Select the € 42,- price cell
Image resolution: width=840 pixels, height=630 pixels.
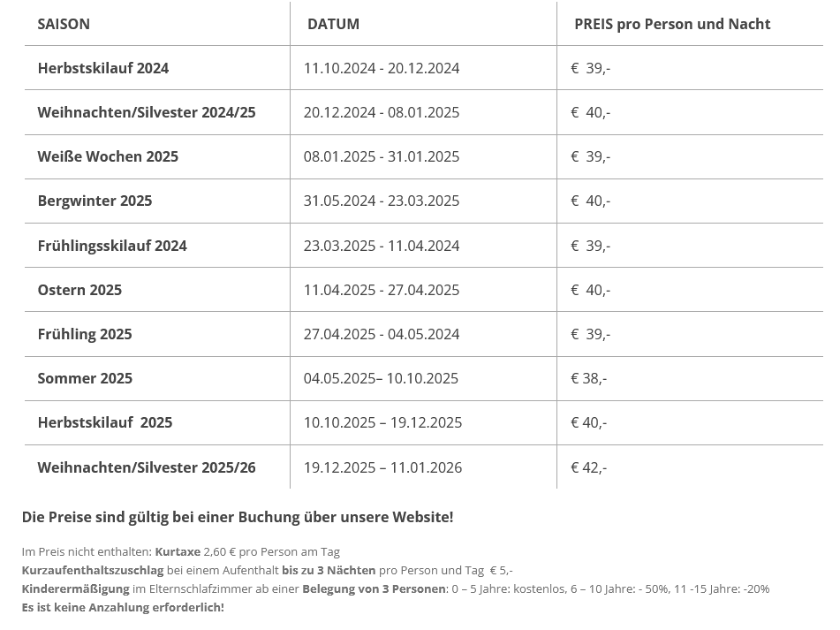[x=588, y=467]
